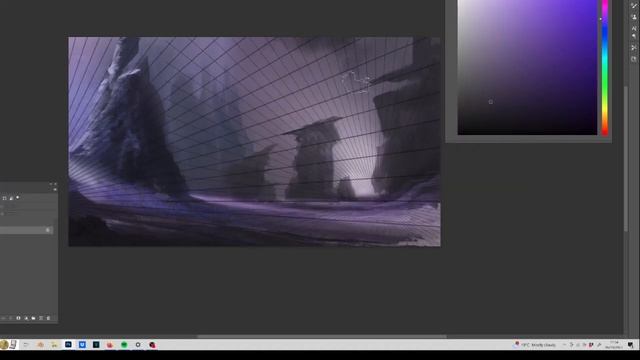The width and height of the screenshot is (640, 360).
Task: Open the stamp-shaped Clone Source dock icon
Action: pyautogui.click(x=634, y=17)
